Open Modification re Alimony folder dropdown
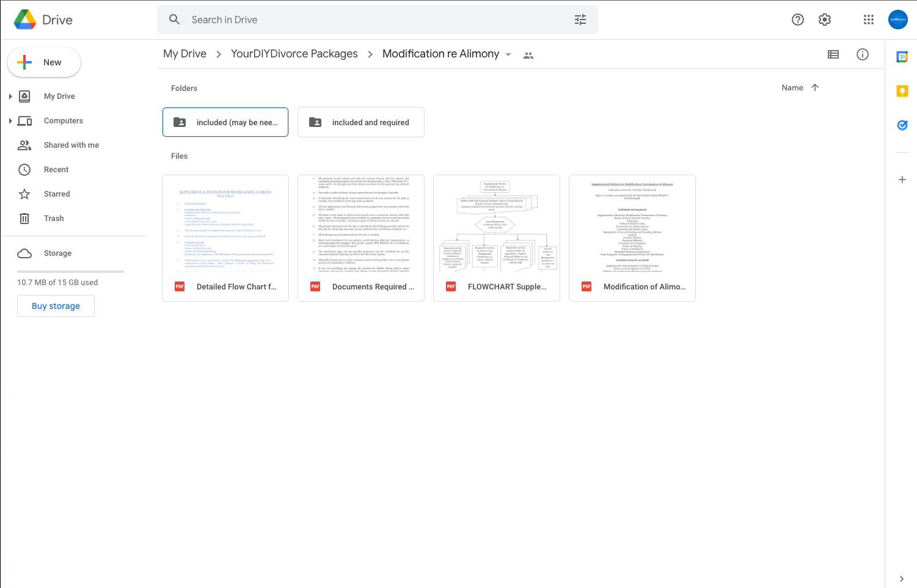 point(508,54)
